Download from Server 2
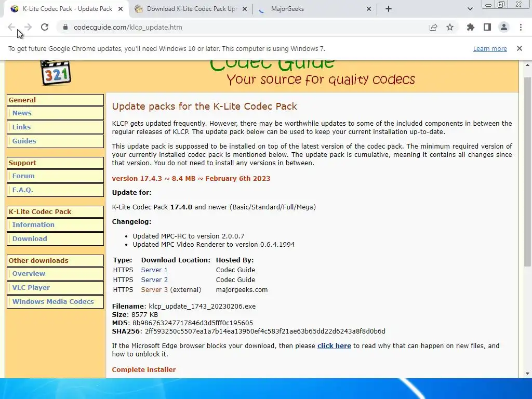This screenshot has width=532, height=399. tap(154, 280)
